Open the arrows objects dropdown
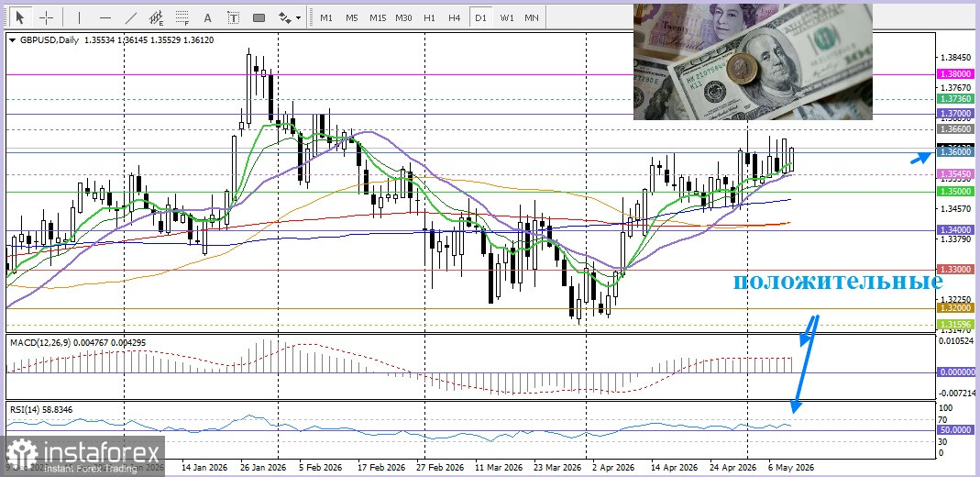This screenshot has width=980, height=477. pyautogui.click(x=290, y=17)
